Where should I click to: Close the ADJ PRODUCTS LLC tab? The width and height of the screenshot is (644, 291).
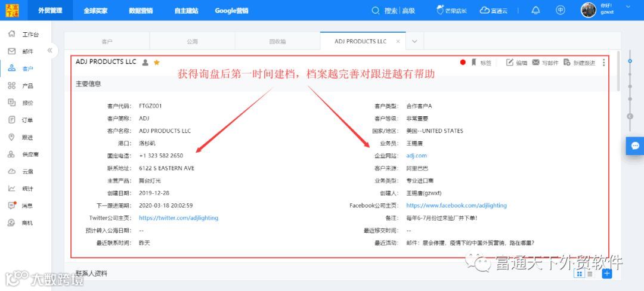coord(398,42)
